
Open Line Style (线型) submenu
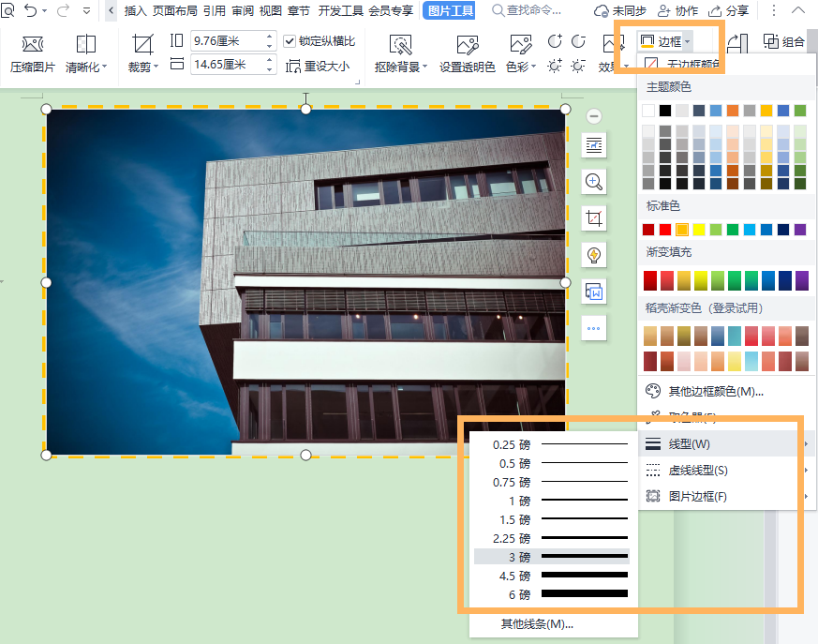[725, 444]
